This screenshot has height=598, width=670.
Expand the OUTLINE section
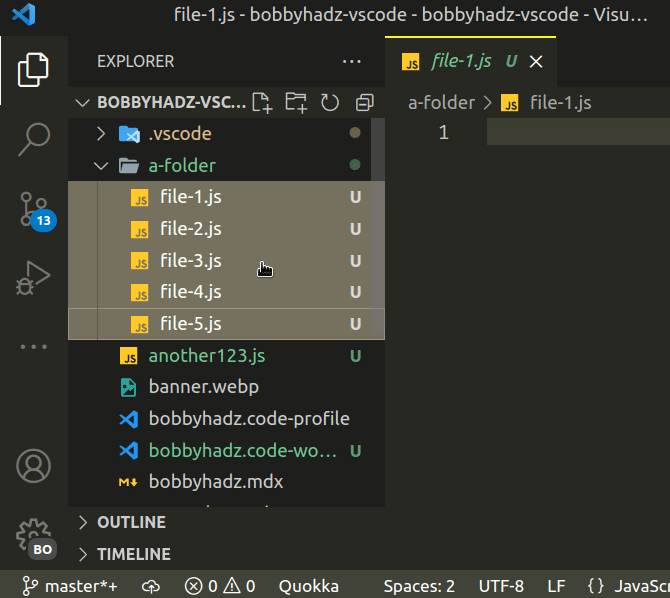tap(83, 522)
